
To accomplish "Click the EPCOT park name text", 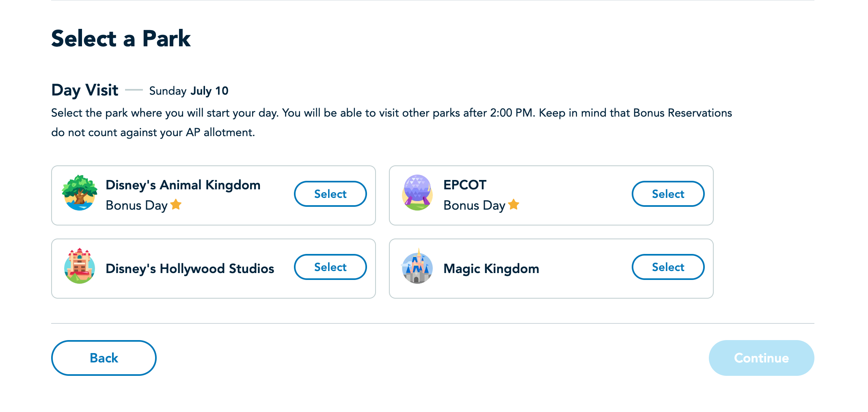I will (x=465, y=185).
